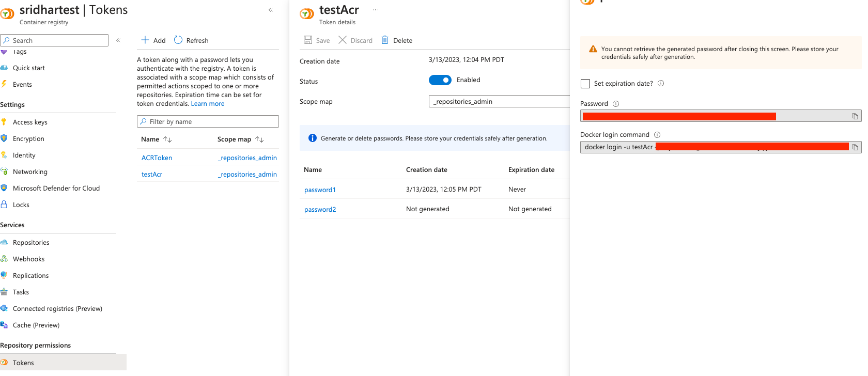Copy the docker login command
868x376 pixels.
click(855, 147)
